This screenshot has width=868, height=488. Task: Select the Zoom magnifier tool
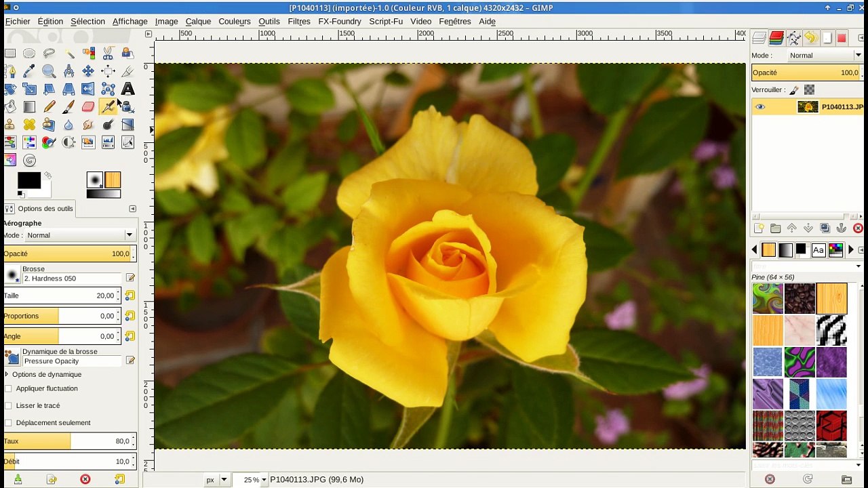(x=49, y=71)
